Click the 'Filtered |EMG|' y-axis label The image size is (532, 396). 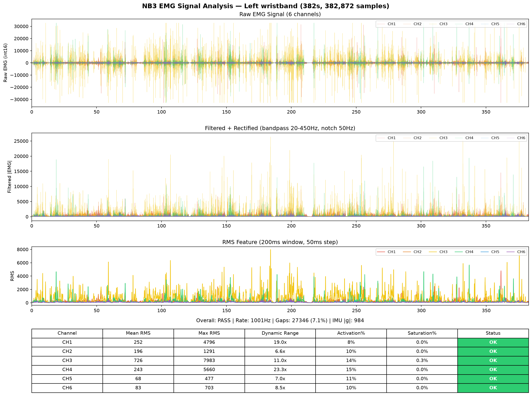[x=9, y=177]
